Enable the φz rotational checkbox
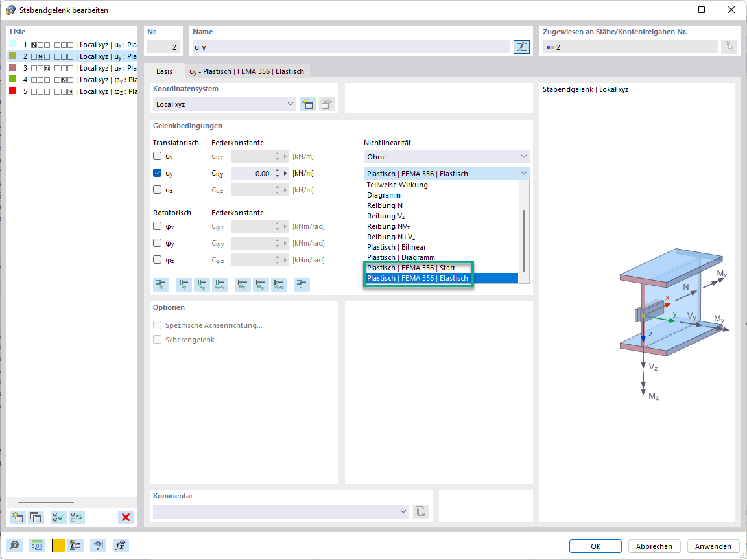Viewport: 747px width, 560px height. (157, 259)
